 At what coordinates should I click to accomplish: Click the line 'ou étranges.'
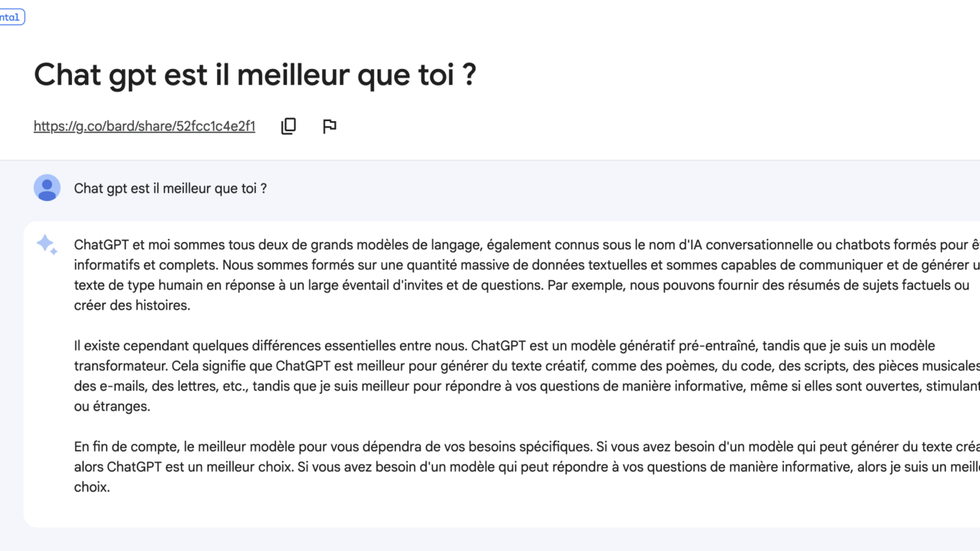click(112, 406)
